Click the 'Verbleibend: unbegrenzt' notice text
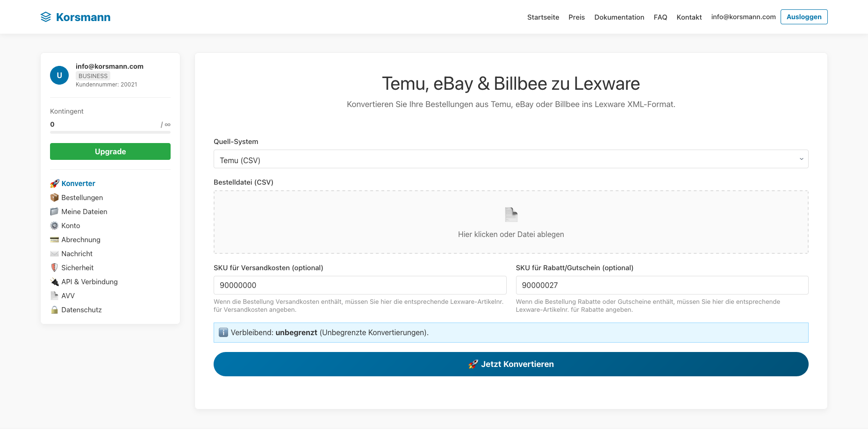 (x=330, y=332)
